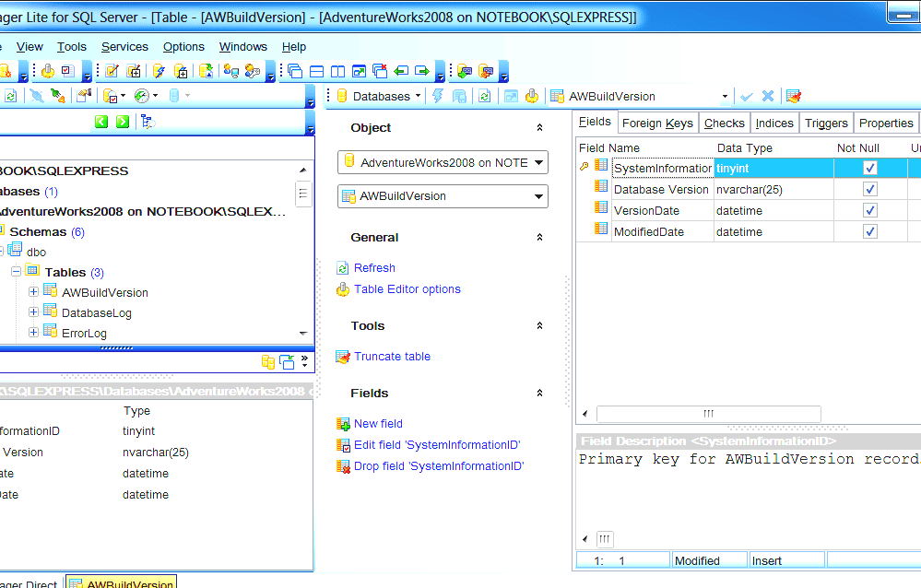Click the green forward navigation arrow icon
The width and height of the screenshot is (921, 588).
click(x=423, y=71)
